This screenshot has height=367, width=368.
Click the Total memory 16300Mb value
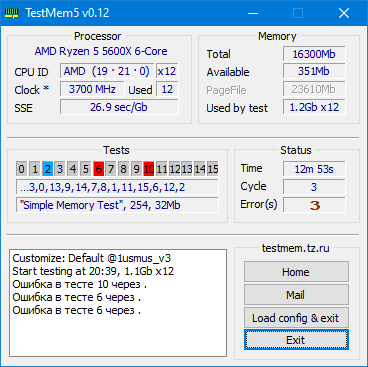[x=314, y=54]
